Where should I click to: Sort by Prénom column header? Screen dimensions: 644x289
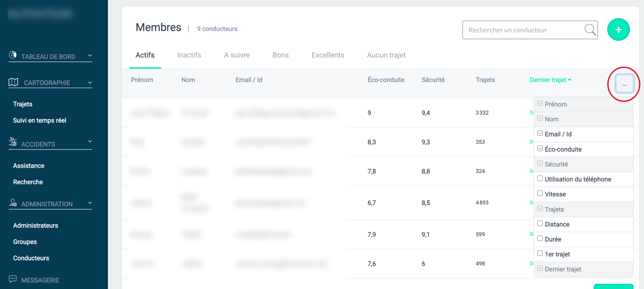[x=142, y=80]
